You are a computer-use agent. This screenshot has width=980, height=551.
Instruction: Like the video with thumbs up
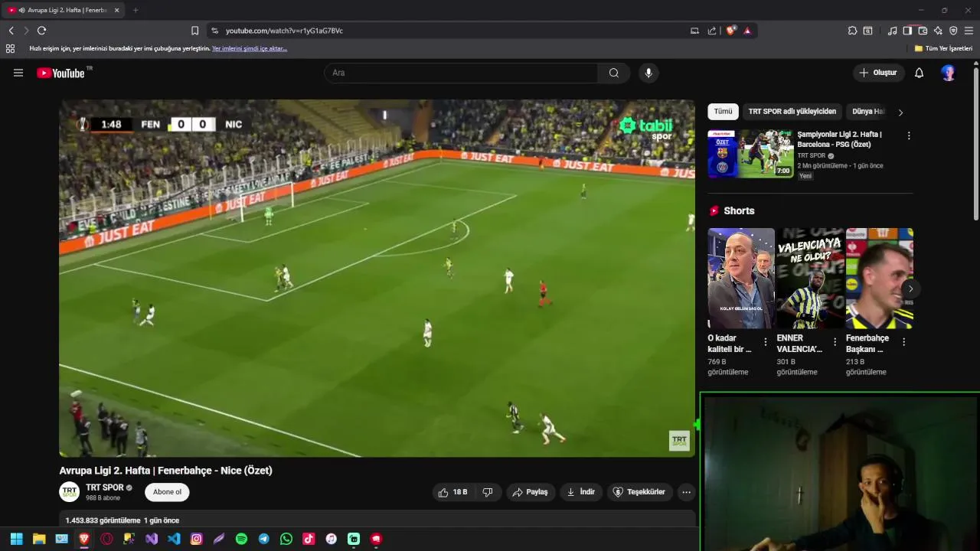click(452, 492)
